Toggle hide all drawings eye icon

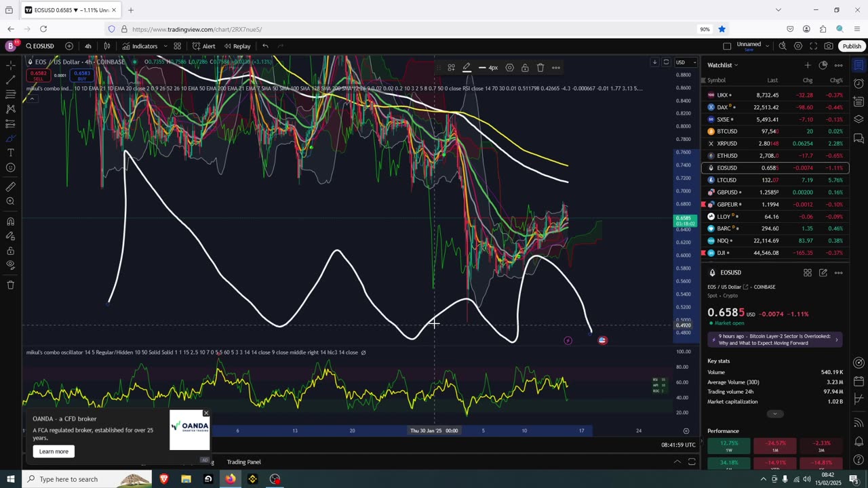[x=10, y=265]
